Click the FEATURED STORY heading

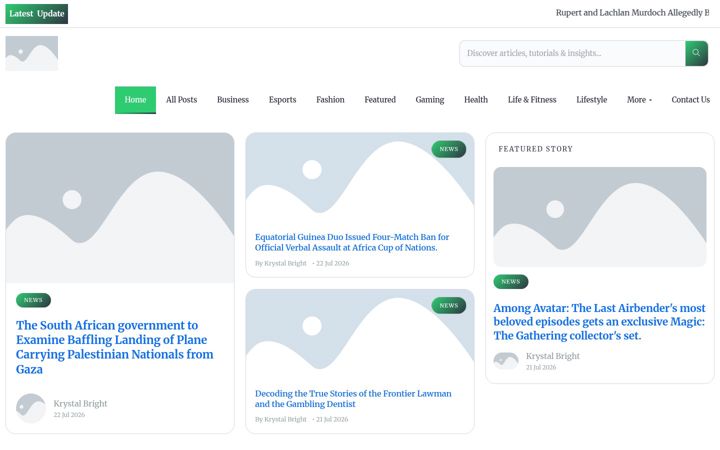(535, 149)
